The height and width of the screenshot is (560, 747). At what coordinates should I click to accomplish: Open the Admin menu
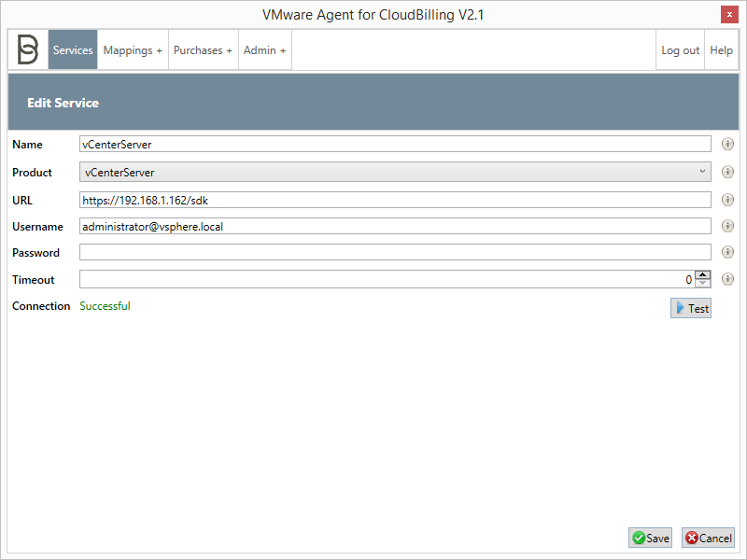point(264,49)
